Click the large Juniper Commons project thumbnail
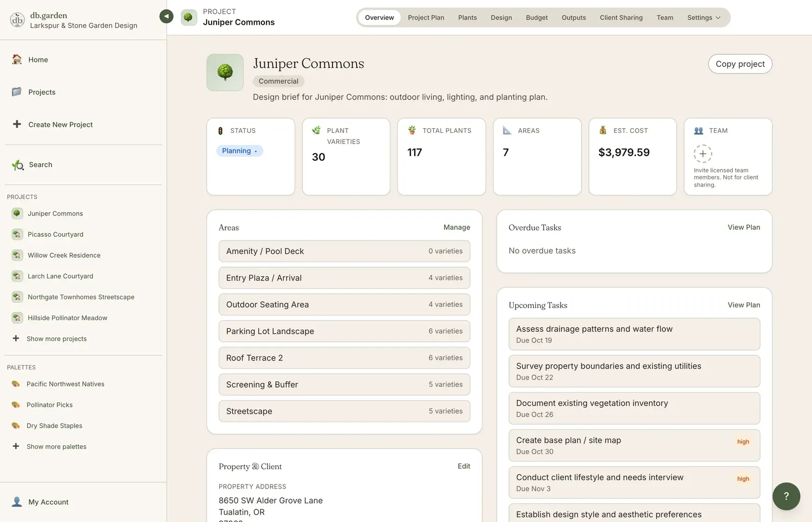 point(225,73)
